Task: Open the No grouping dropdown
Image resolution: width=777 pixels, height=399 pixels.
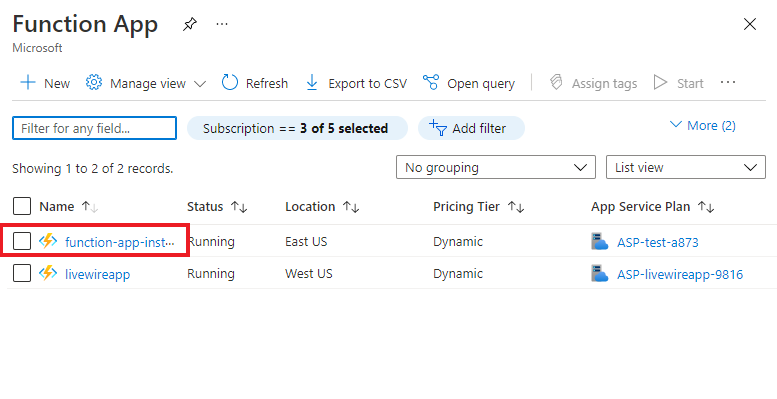Action: coord(496,168)
